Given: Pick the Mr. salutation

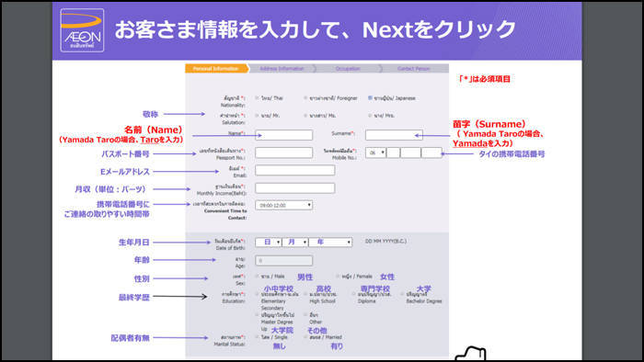Looking at the screenshot, I should click(257, 116).
